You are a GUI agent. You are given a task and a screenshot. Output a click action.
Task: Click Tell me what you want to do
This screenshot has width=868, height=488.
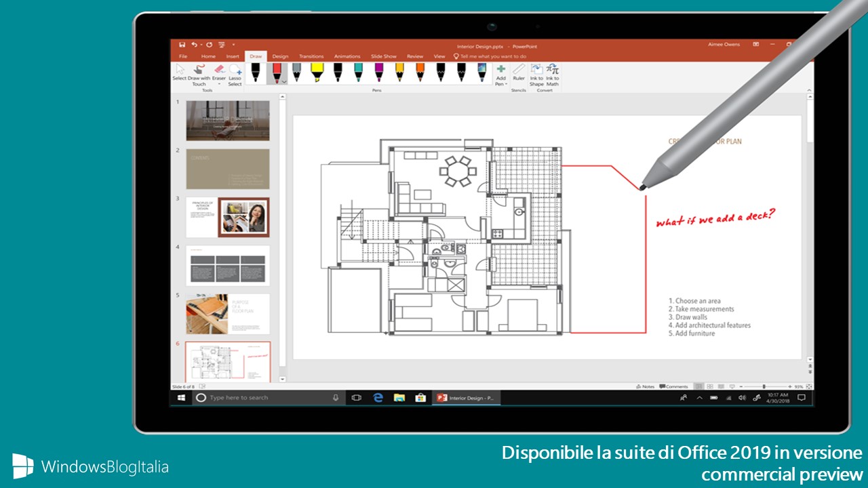(x=490, y=56)
